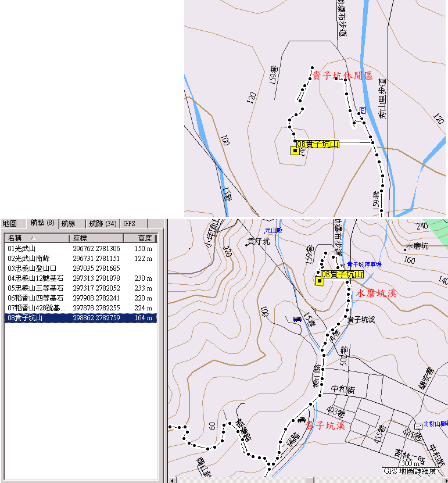Sort waypoints by the 名稱 column header

point(35,238)
